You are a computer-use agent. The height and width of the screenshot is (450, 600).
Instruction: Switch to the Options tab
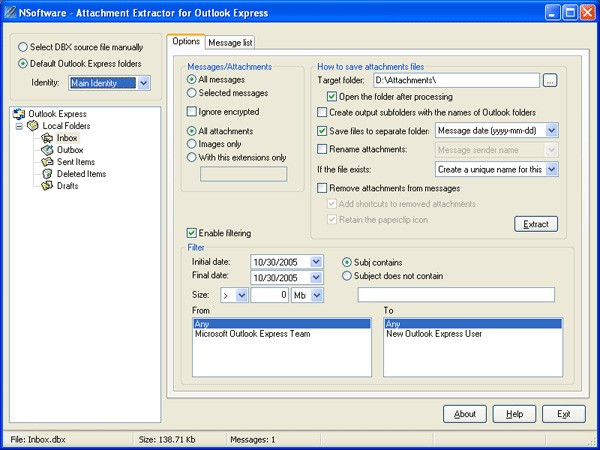tap(186, 41)
